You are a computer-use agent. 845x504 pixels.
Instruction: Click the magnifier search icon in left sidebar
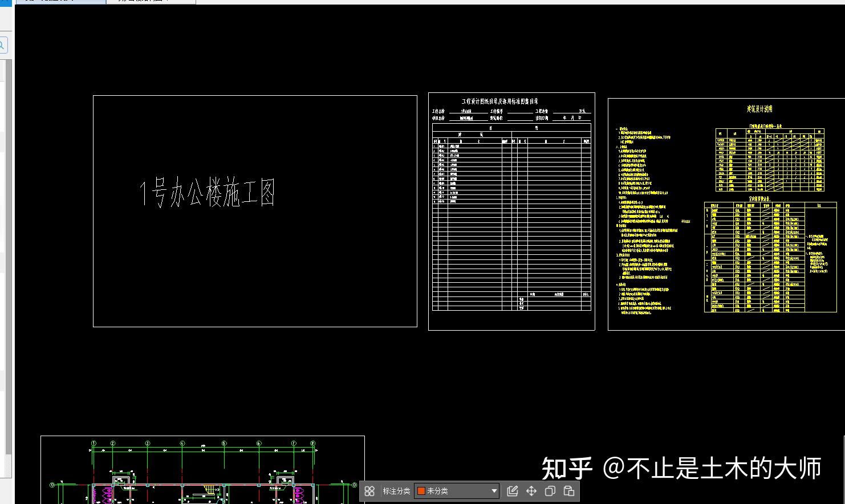(2, 44)
